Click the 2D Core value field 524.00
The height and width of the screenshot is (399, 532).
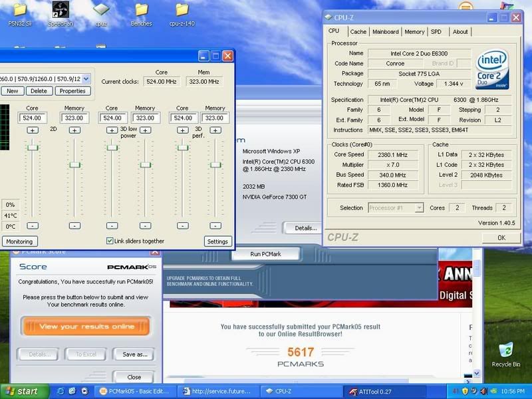pos(32,118)
